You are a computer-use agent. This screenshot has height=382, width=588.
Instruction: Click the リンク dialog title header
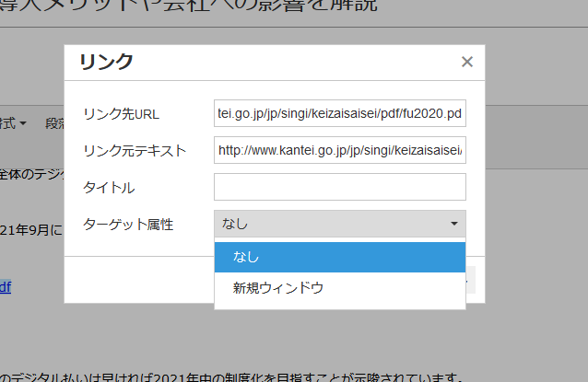[106, 63]
